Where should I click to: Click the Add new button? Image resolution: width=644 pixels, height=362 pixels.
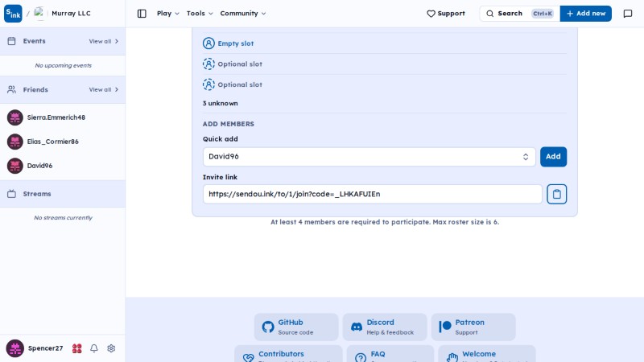586,14
